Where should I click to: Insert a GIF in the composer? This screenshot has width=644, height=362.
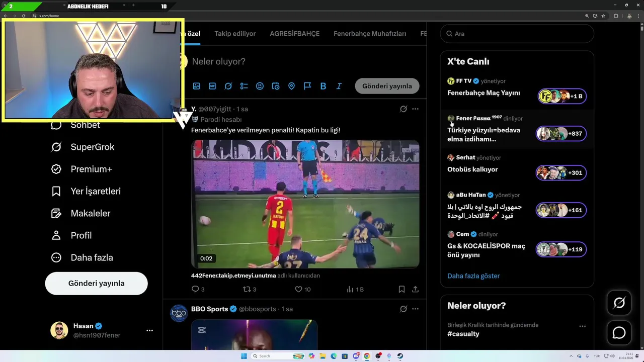pos(212,86)
